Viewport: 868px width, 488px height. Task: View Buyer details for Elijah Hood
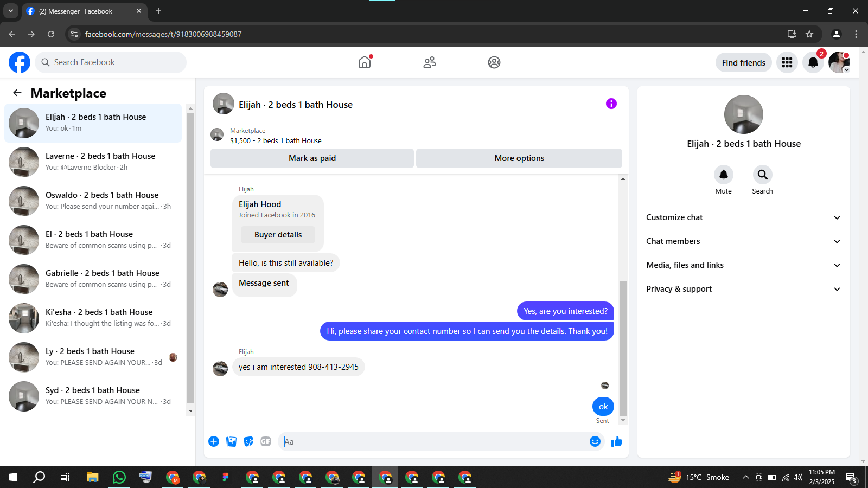coord(278,235)
